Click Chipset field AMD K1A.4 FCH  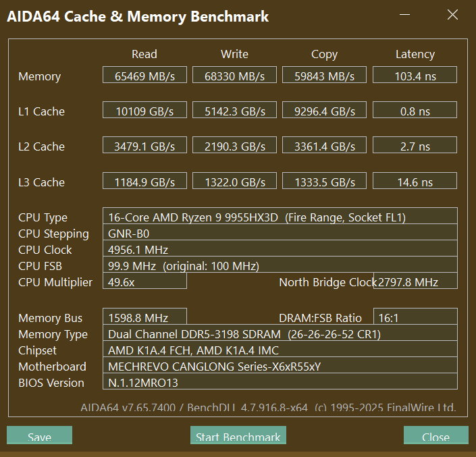pos(280,349)
